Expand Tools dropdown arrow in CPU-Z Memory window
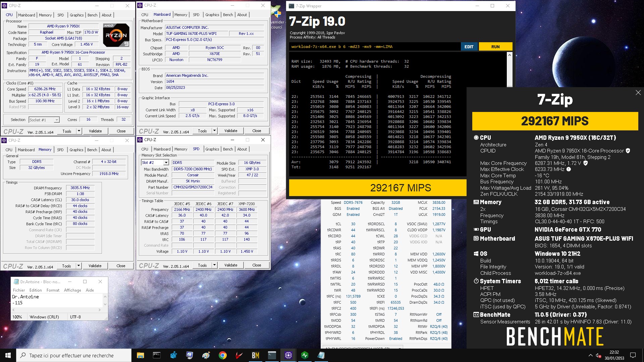 [x=78, y=266]
